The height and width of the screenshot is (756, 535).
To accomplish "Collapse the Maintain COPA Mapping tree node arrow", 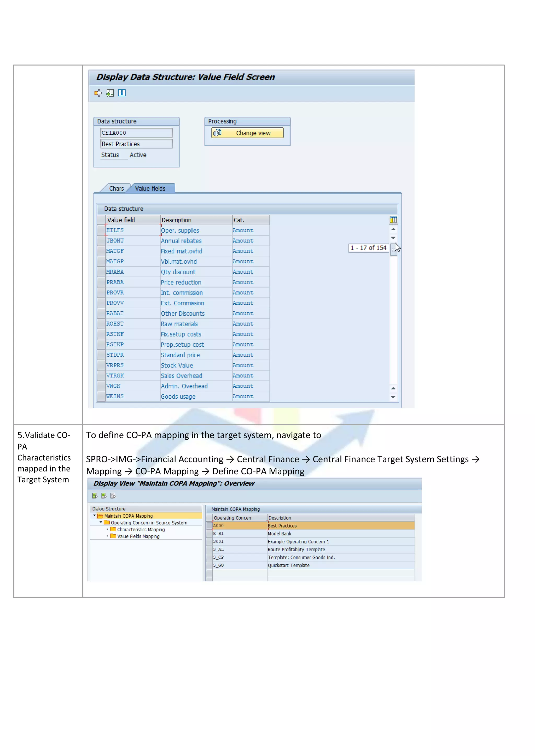I will click(95, 516).
